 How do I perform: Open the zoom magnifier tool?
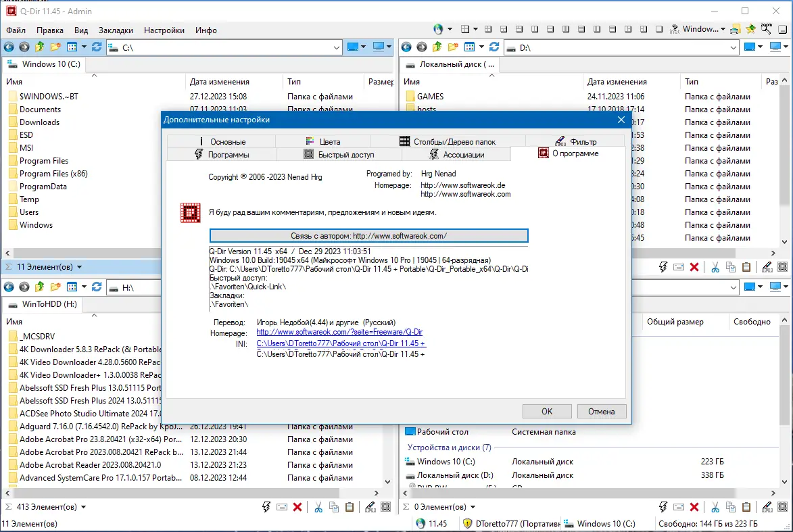[x=767, y=29]
